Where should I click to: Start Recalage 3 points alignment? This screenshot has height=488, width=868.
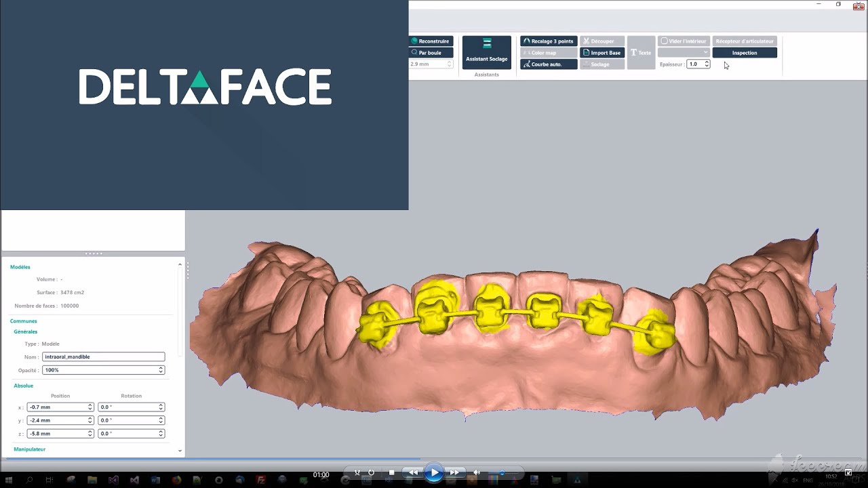point(549,41)
